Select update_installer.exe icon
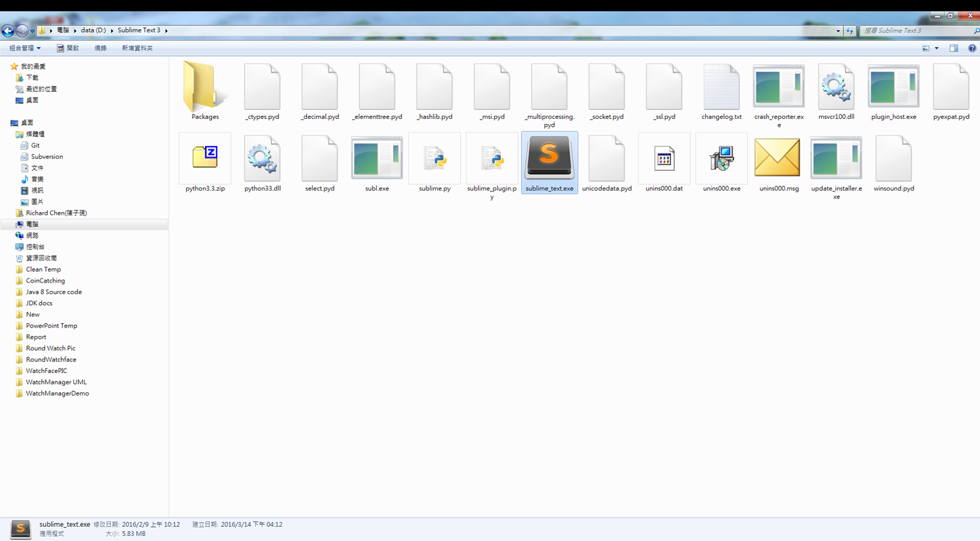Image resolution: width=980 pixels, height=541 pixels. click(x=836, y=158)
